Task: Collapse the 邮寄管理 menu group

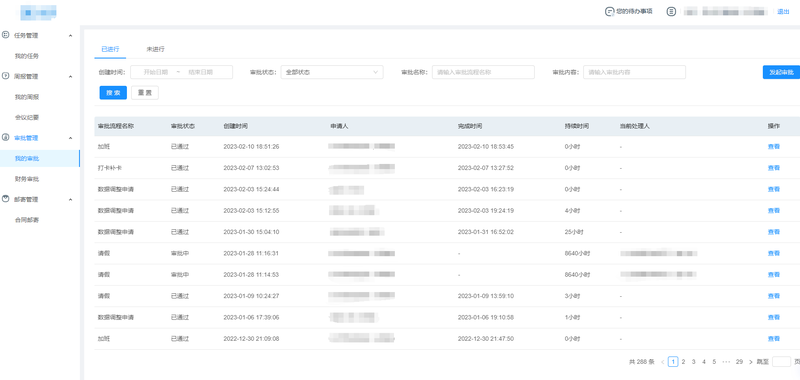Action: [70, 199]
